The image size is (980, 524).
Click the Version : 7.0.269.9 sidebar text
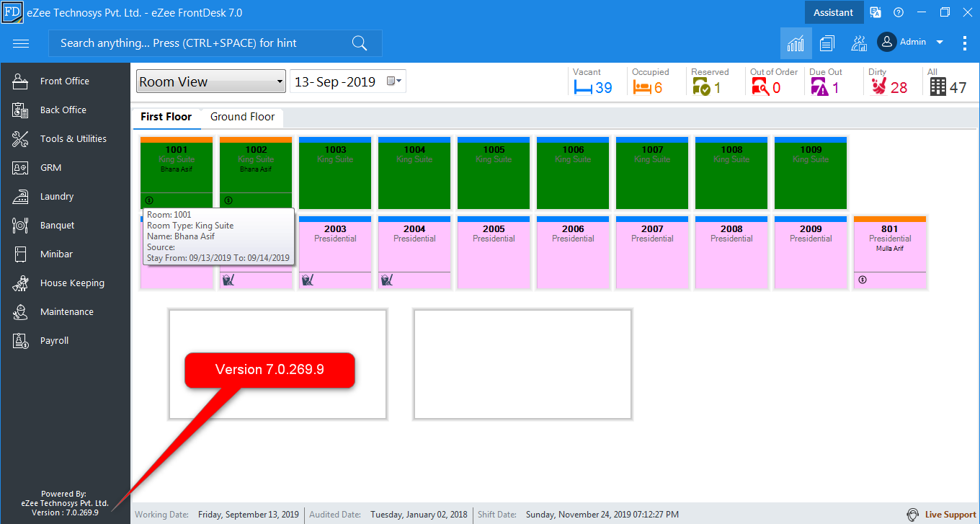coord(65,512)
